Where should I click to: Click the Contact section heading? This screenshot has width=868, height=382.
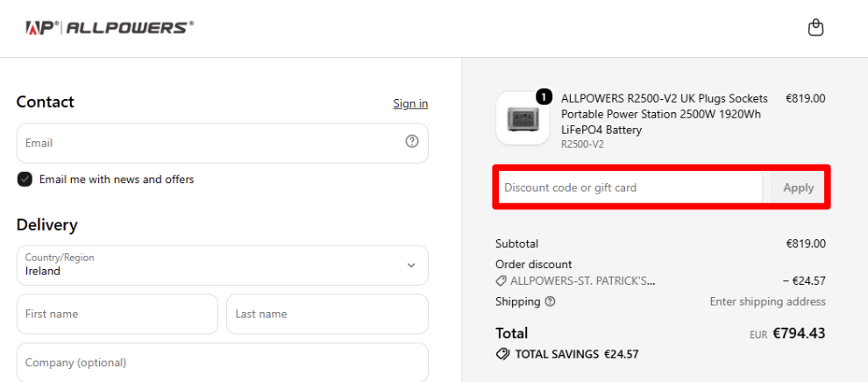(45, 102)
